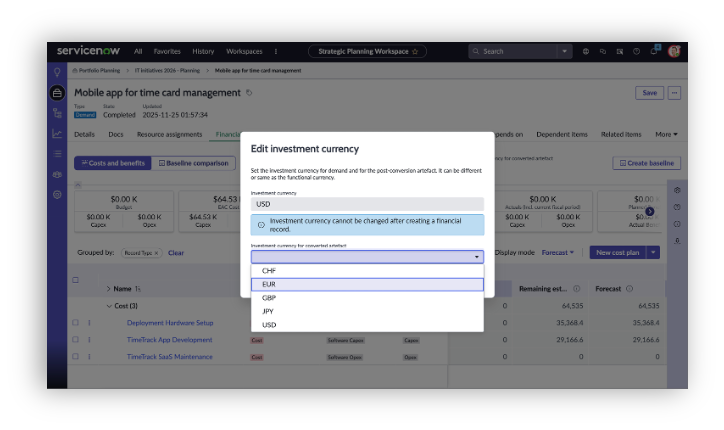Image resolution: width=724 pixels, height=430 pixels.
Task: Open the globe scope icon in header
Action: 585,51
